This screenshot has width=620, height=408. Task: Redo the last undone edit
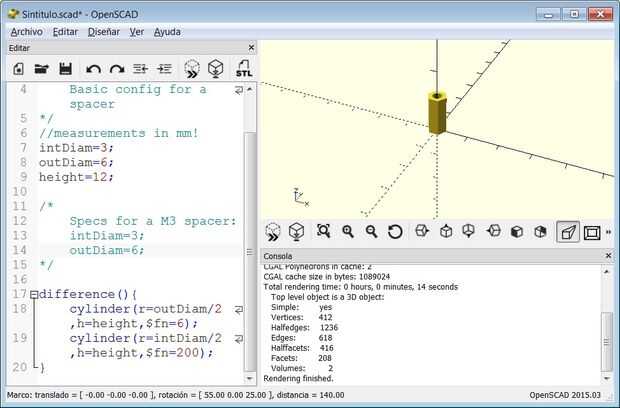point(117,69)
